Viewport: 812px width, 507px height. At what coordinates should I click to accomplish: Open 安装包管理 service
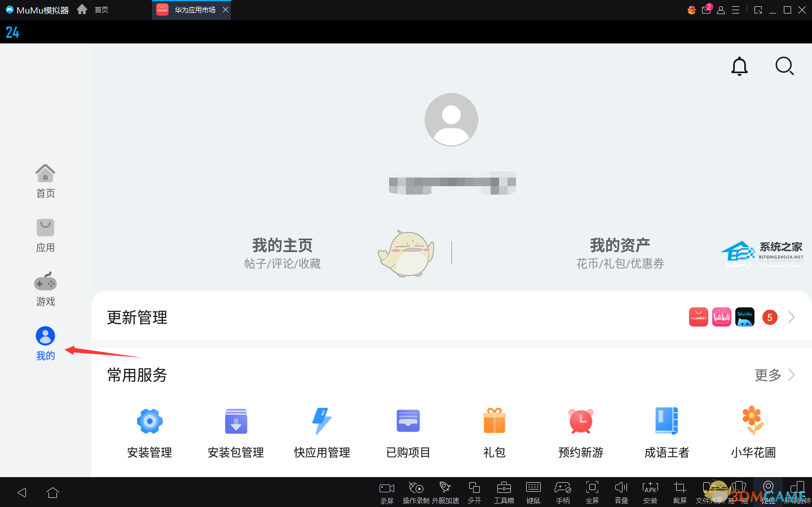click(x=236, y=421)
